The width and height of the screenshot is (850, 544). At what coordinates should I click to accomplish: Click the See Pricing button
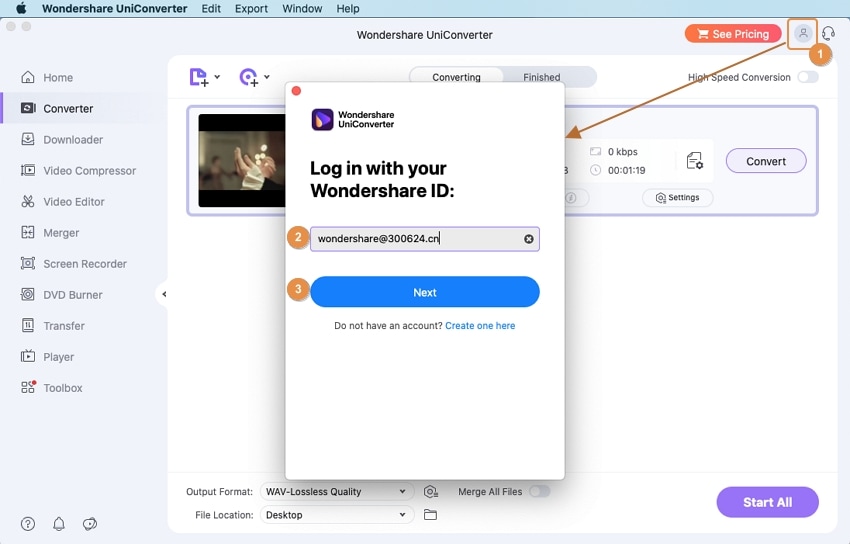click(x=732, y=34)
